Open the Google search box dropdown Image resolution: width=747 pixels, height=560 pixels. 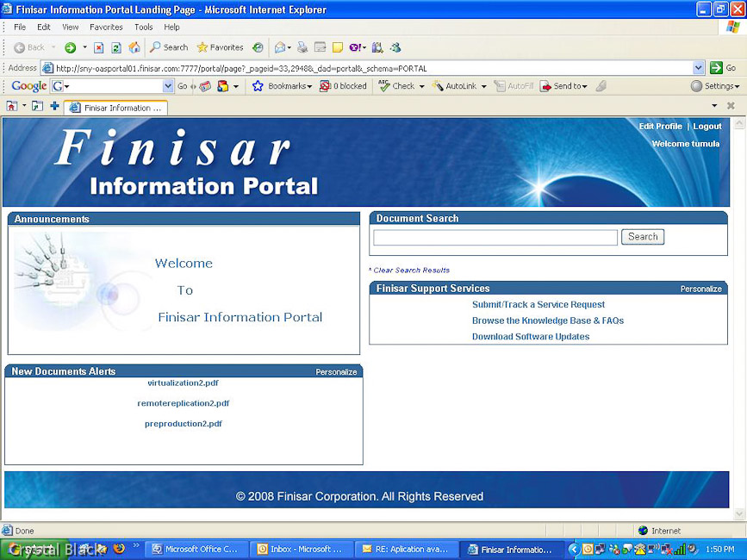[x=168, y=86]
